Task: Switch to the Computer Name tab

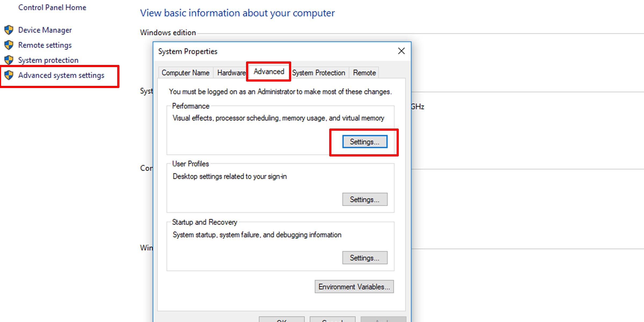Action: (185, 73)
